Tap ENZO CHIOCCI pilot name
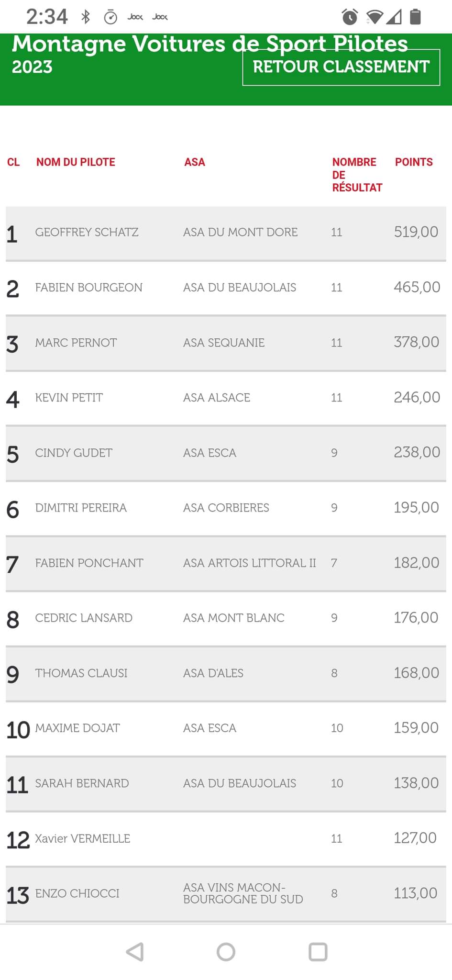The height and width of the screenshot is (980, 452). coord(77,893)
